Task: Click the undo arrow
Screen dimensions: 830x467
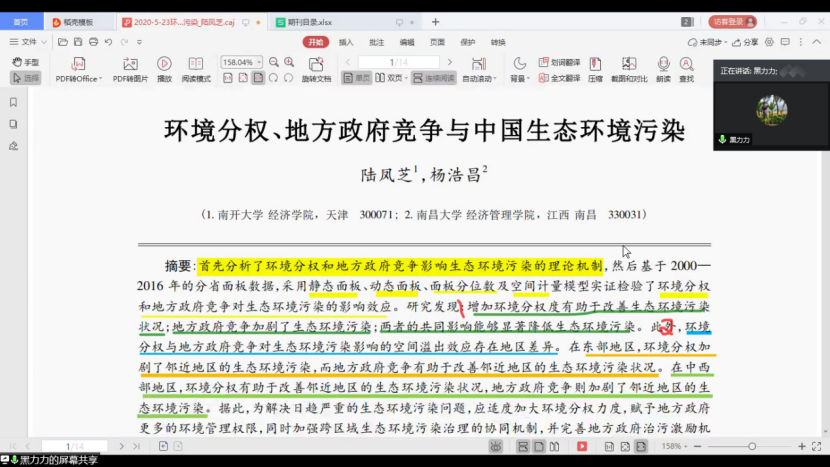Action: click(x=109, y=42)
